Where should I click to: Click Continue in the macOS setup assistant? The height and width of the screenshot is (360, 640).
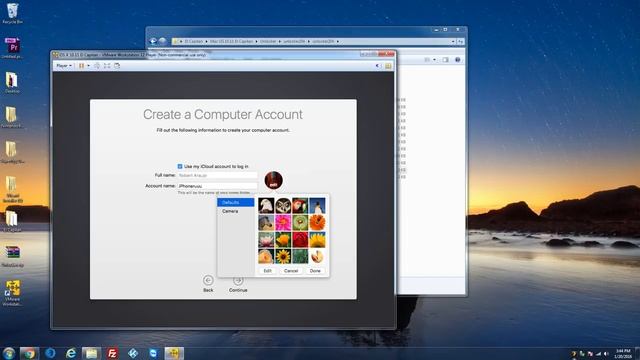click(x=238, y=283)
